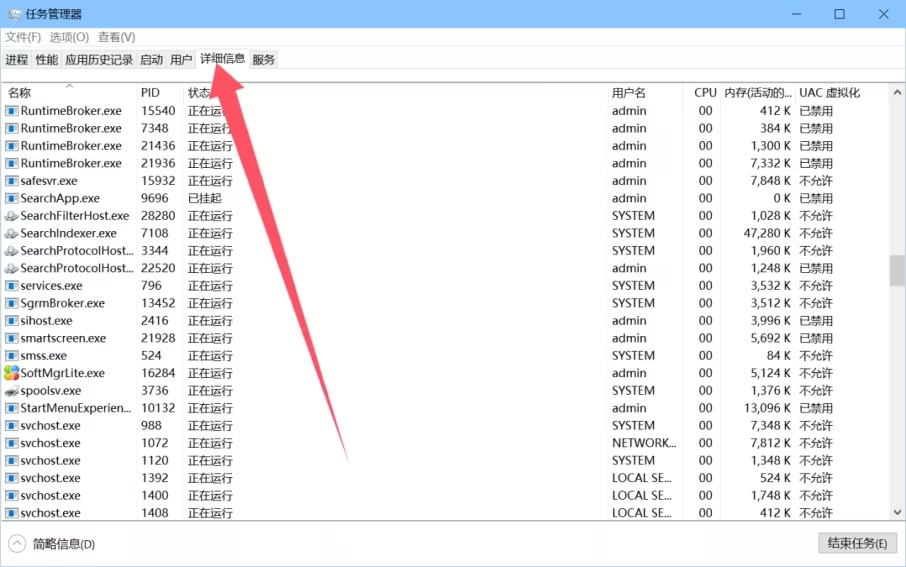Click the colorful SoftMgrLite.exe icon
The image size is (906, 567).
(x=11, y=373)
